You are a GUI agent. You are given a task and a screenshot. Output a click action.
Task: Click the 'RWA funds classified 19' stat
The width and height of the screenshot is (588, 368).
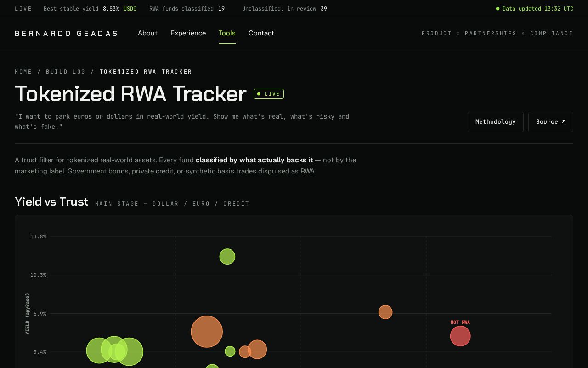coord(187,9)
